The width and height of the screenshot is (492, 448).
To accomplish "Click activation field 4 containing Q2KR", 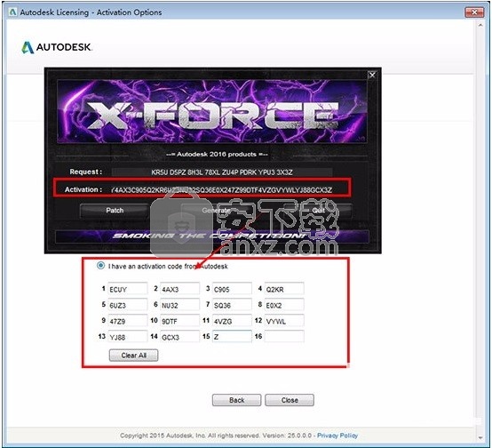I will click(284, 289).
